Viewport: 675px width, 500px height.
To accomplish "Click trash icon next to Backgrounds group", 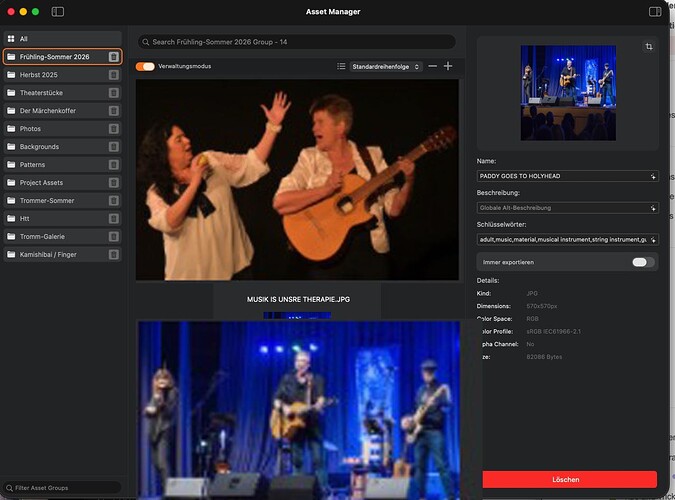I will click(114, 147).
